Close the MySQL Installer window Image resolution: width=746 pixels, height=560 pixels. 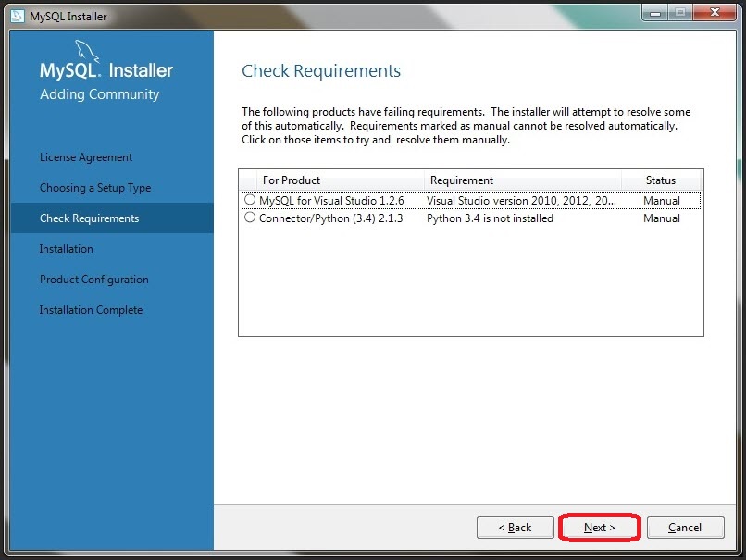tap(715, 13)
